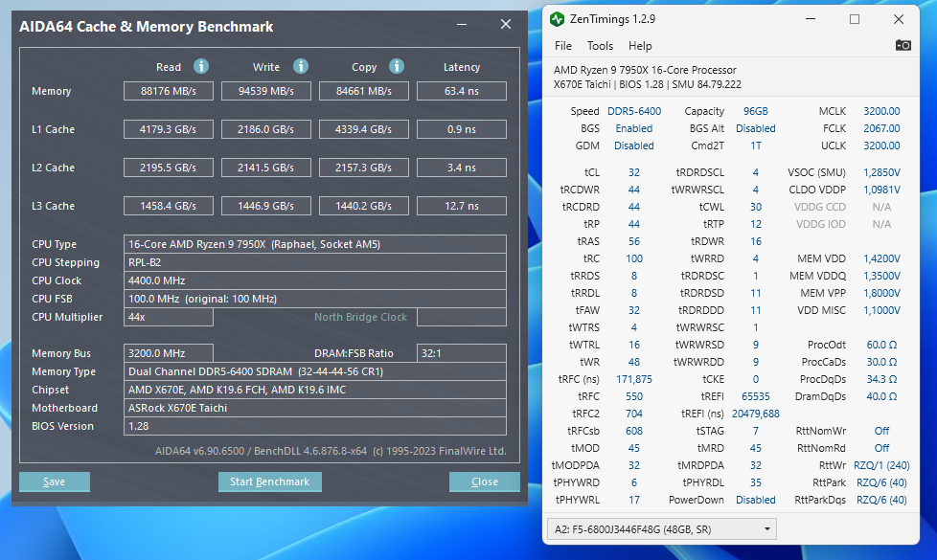Close the AIDA64 window with the X
Image resolution: width=937 pixels, height=560 pixels.
[506, 24]
